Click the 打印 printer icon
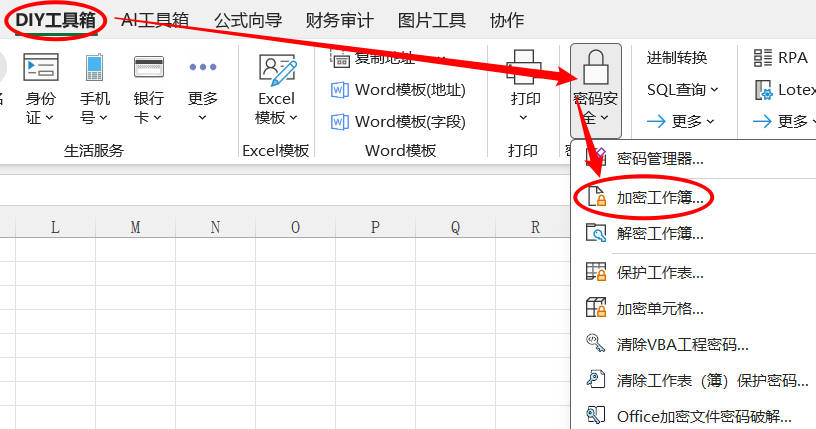Viewport: 816px width, 429px height. tap(525, 68)
